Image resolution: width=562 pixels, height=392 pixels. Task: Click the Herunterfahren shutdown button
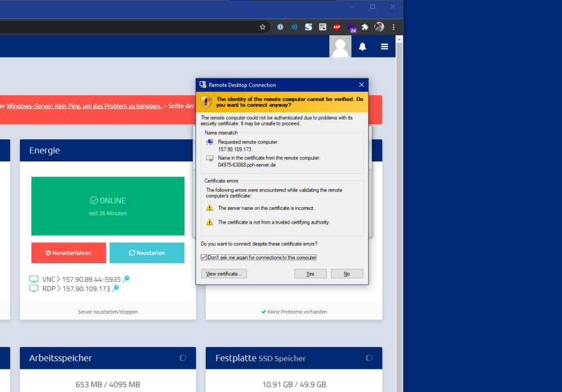coord(69,253)
